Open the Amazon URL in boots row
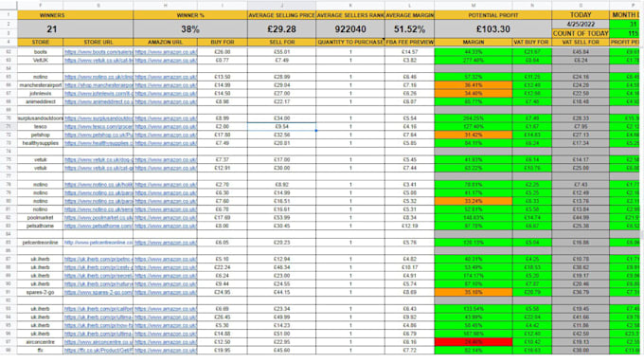 (x=166, y=52)
